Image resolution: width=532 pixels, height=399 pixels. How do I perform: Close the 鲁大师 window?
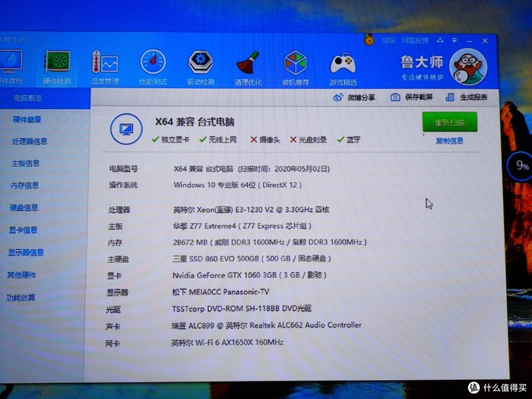coord(485,41)
